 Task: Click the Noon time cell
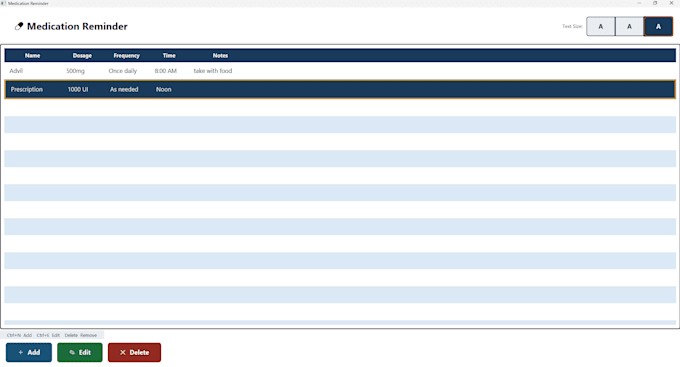tap(164, 89)
